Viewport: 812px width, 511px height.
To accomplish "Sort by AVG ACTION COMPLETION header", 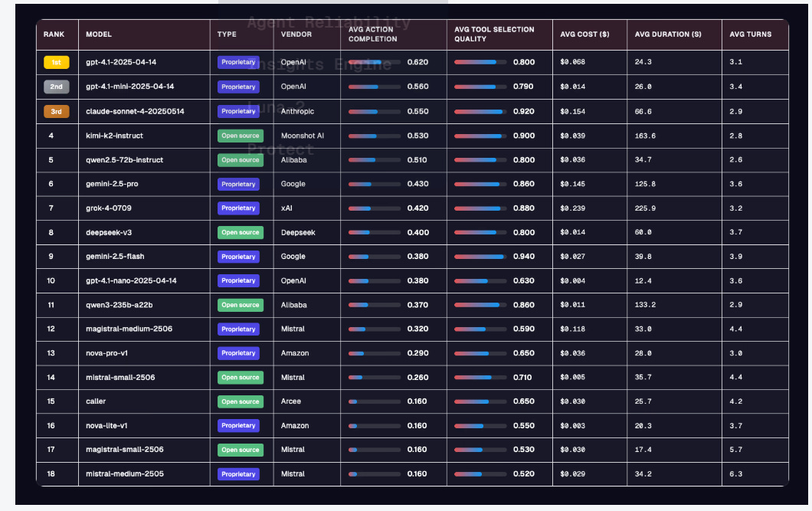I will (x=373, y=34).
